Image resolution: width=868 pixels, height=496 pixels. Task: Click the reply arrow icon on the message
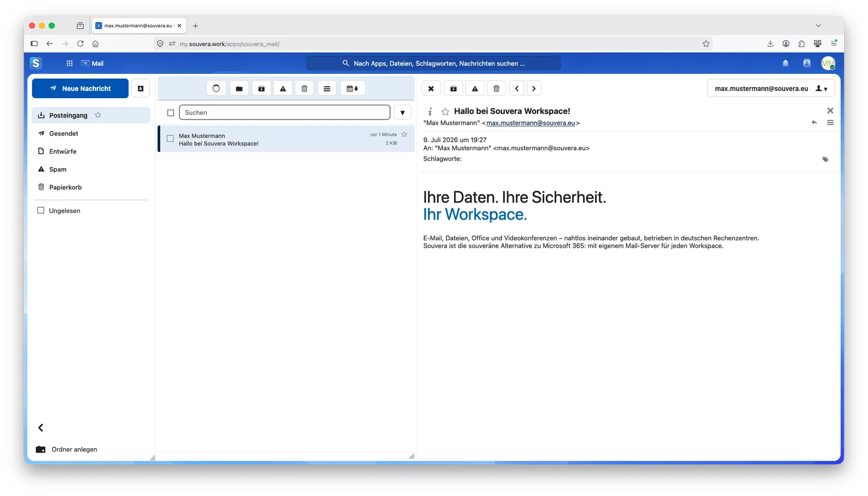coord(814,123)
